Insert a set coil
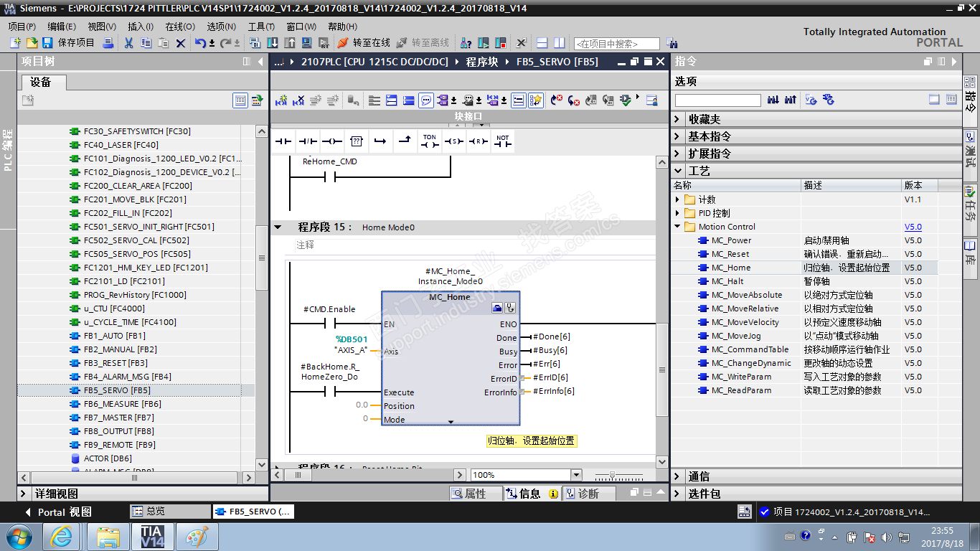 tap(453, 141)
